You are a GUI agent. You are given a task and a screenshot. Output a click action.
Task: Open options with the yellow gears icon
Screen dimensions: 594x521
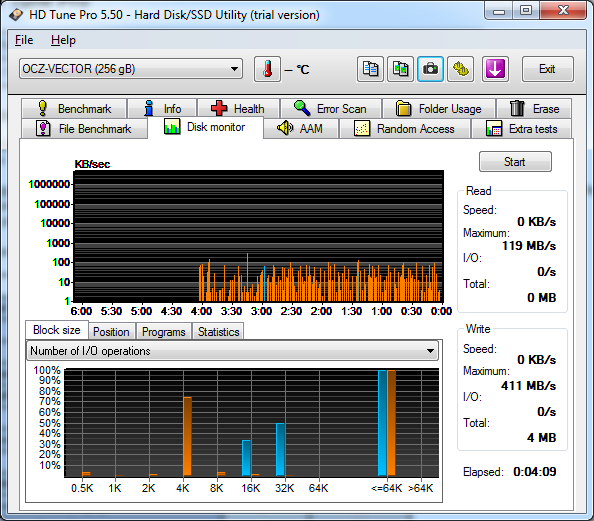460,69
